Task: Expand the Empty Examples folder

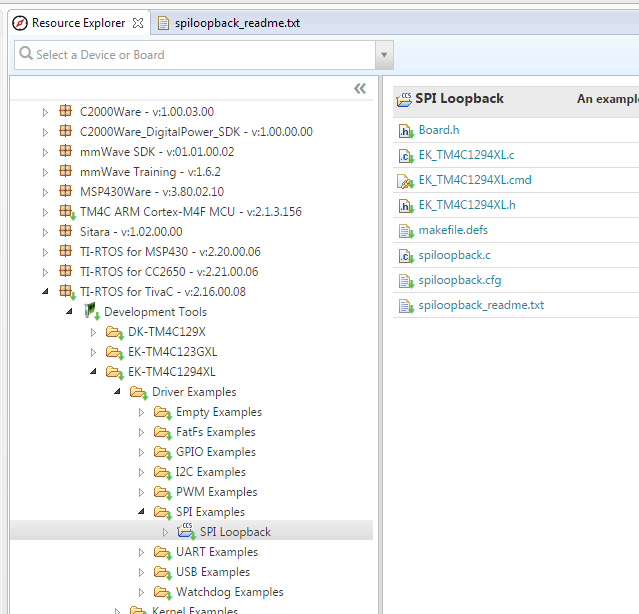Action: pos(141,412)
